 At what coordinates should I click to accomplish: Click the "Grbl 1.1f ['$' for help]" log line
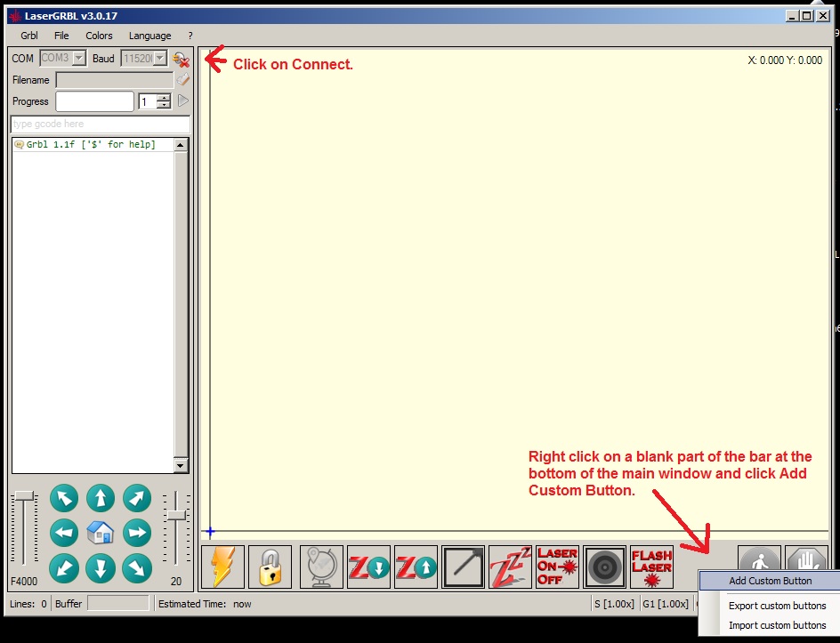click(x=91, y=145)
